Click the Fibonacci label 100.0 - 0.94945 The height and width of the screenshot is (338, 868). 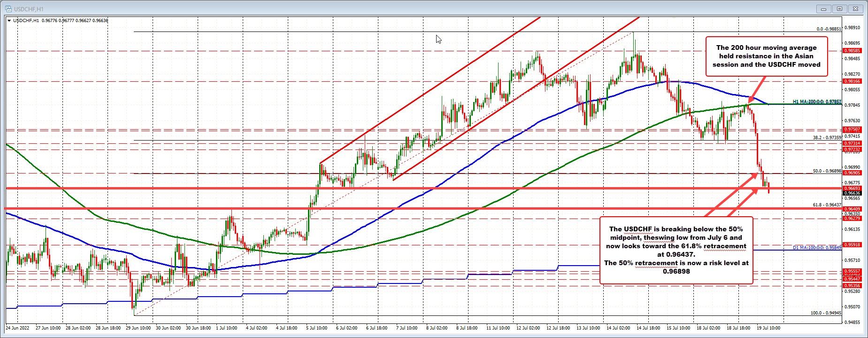point(826,313)
